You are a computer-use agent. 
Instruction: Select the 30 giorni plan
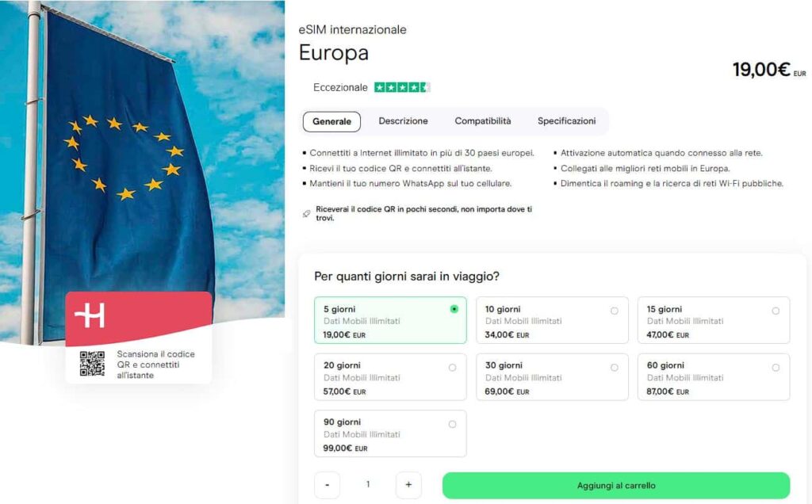click(x=551, y=376)
